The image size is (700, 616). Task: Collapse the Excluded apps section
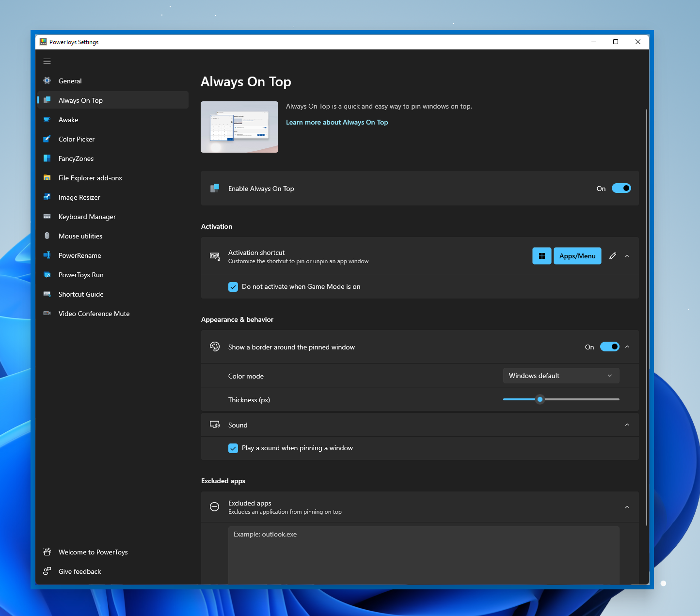point(627,507)
